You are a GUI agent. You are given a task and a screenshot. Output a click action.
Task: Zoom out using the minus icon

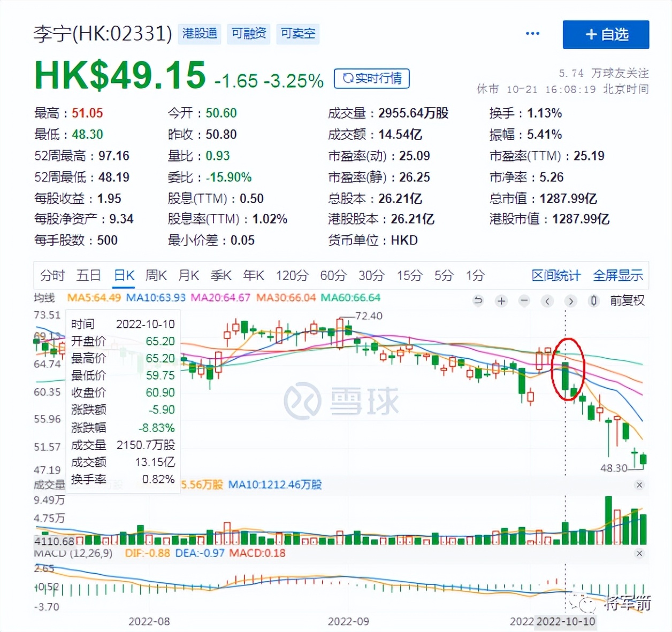[524, 301]
